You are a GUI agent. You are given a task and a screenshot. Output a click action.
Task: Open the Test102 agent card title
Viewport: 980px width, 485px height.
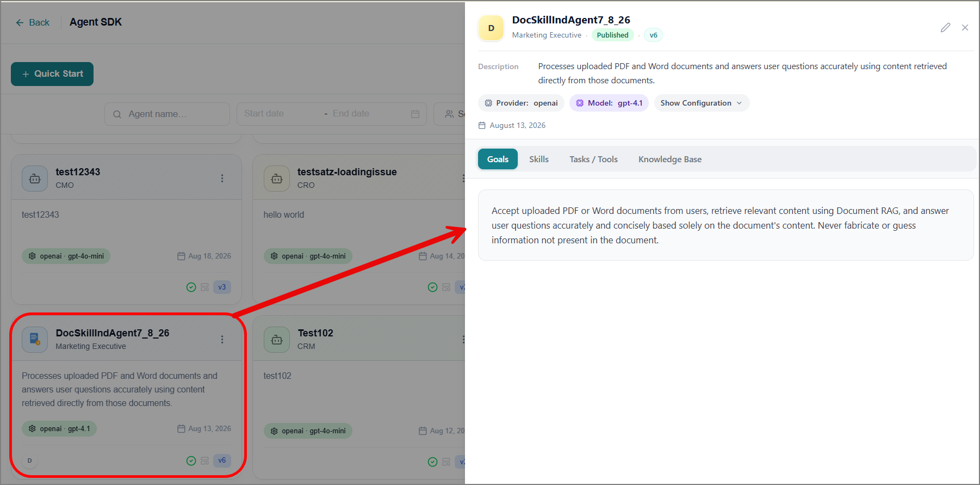(315, 333)
